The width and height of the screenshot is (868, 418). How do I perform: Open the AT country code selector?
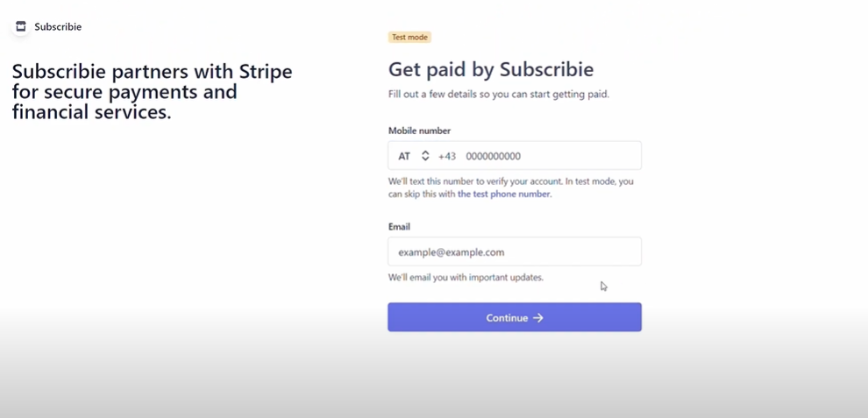[414, 156]
